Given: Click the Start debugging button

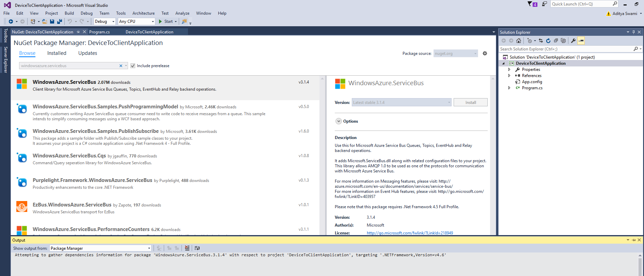Looking at the screenshot, I should coord(166,21).
